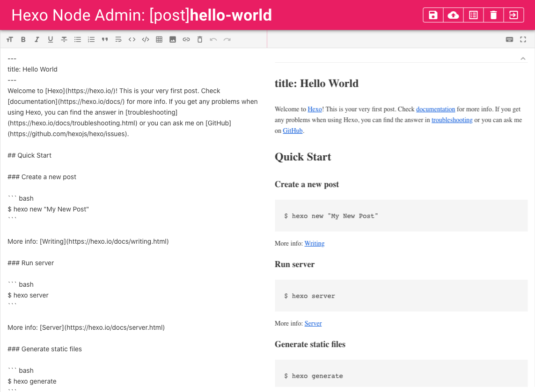
Task: Open the Writing link in preview
Action: (314, 243)
